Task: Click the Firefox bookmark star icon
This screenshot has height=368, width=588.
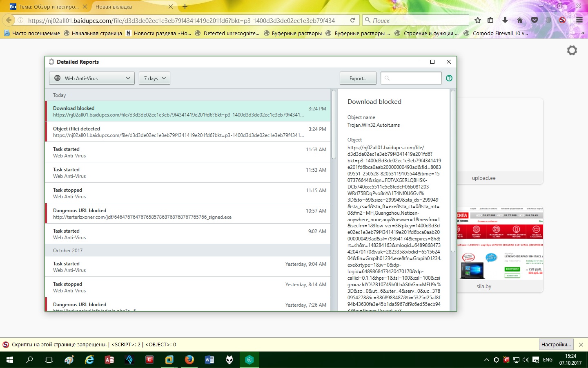Action: point(478,20)
